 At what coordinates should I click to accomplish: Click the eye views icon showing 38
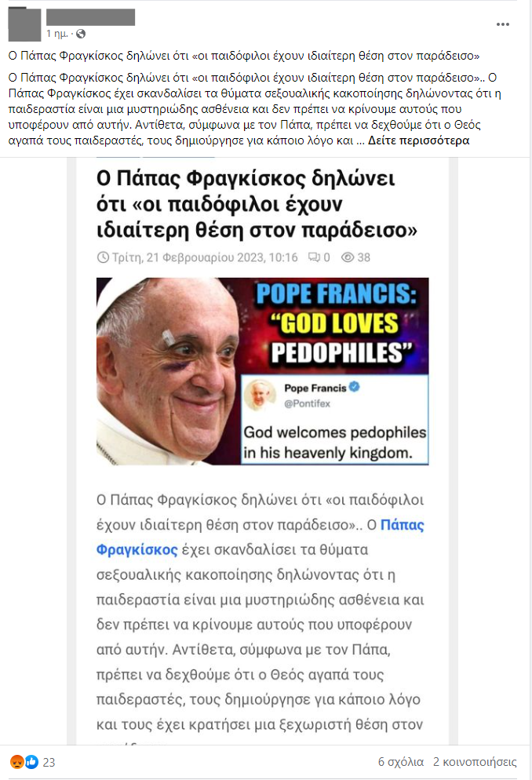(x=348, y=257)
